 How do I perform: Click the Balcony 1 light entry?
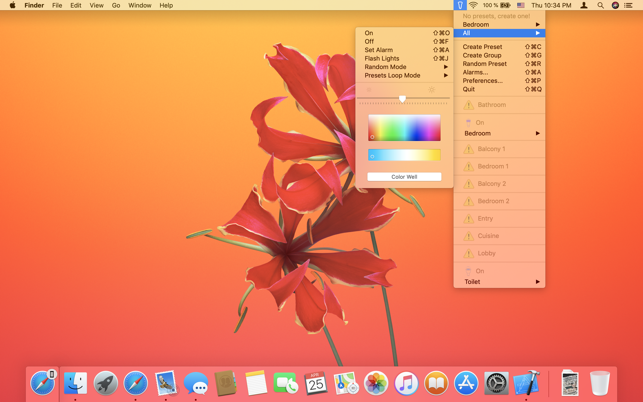499,149
